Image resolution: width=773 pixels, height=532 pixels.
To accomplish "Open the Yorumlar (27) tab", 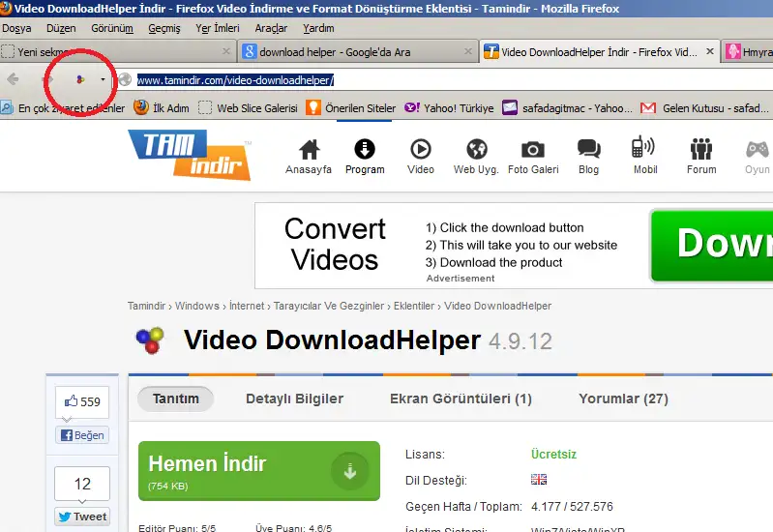I will click(623, 399).
